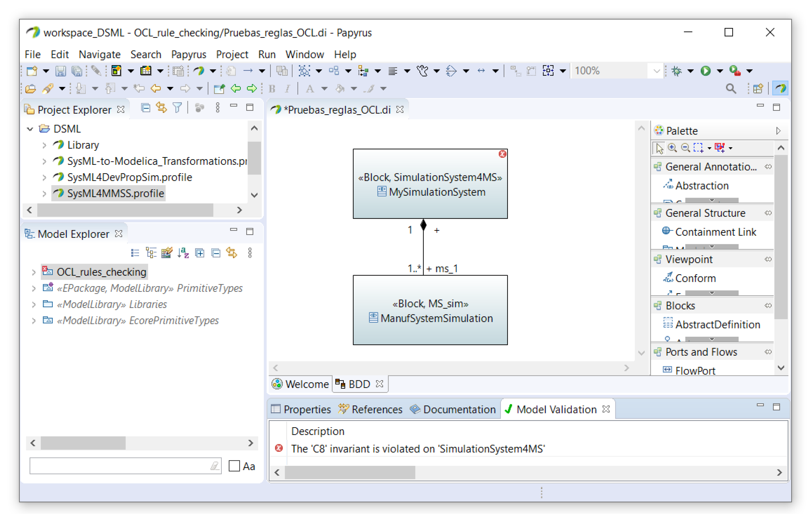This screenshot has width=812, height=520.
Task: Click the Run green play button
Action: pyautogui.click(x=705, y=71)
